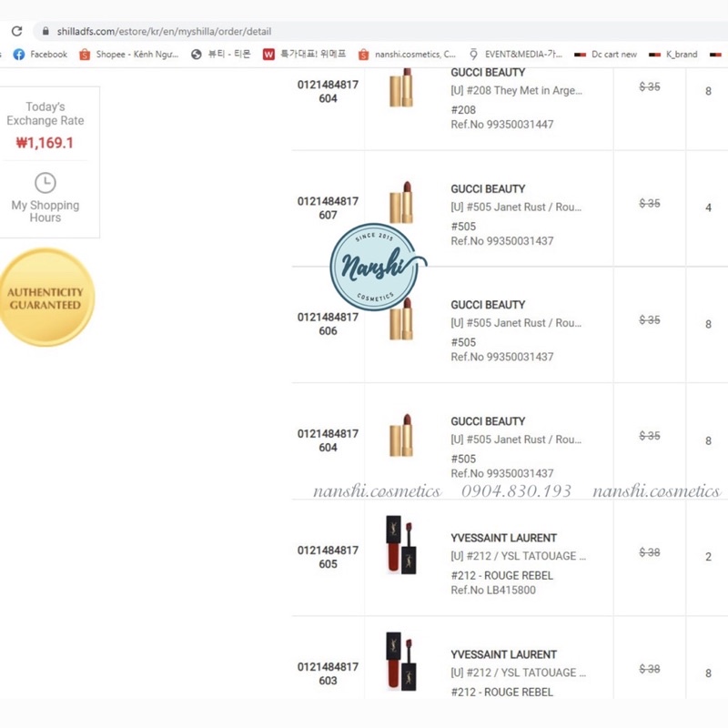Click order number 0121484817 606
The height and width of the screenshot is (728, 728).
[x=328, y=324]
